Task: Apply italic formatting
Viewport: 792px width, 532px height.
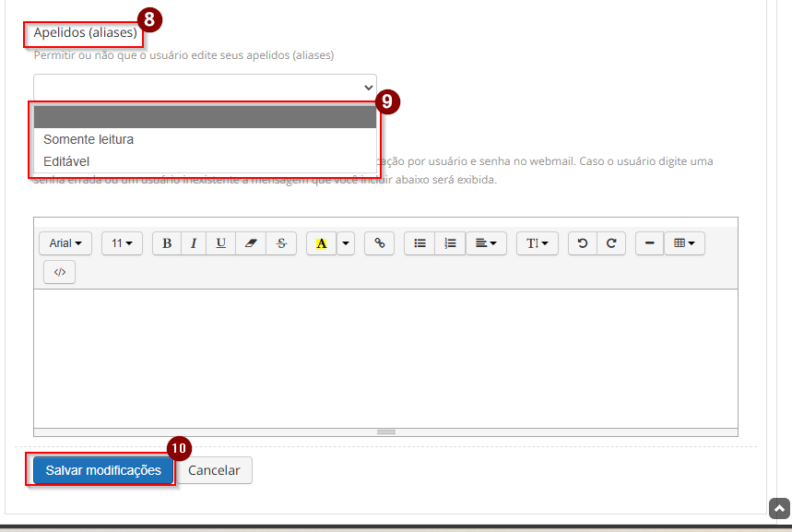Action: pos(194,243)
